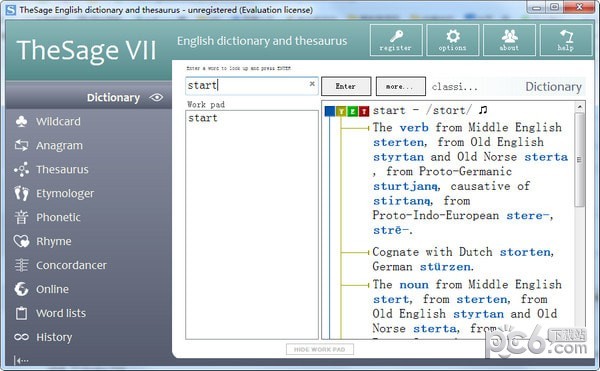Toggle the Dictionary eye icon
Image resolution: width=600 pixels, height=371 pixels.
point(156,98)
